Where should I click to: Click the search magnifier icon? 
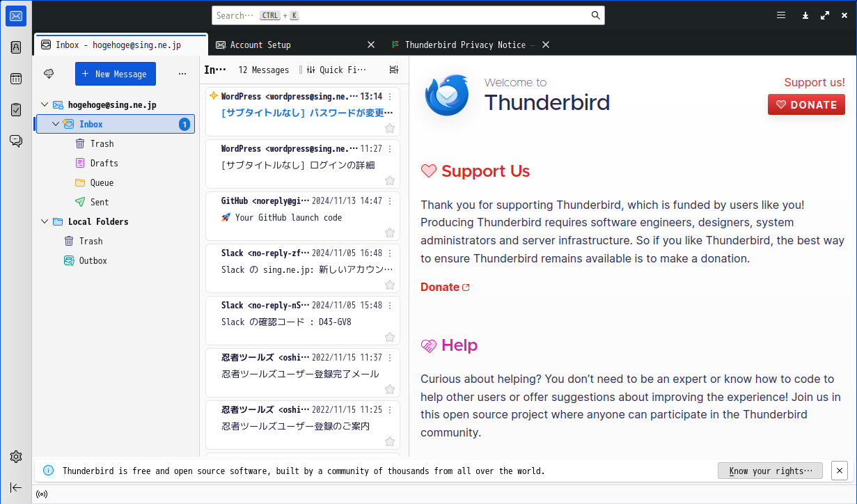click(595, 15)
